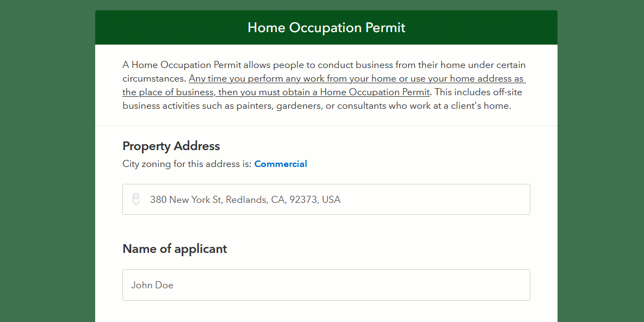Screen dimensions: 644x322
Task: Click the blue Commercial zoning label
Action: point(281,164)
